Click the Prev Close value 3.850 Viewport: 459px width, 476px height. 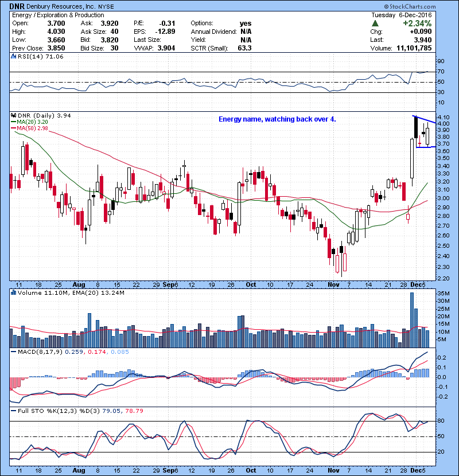(x=56, y=48)
